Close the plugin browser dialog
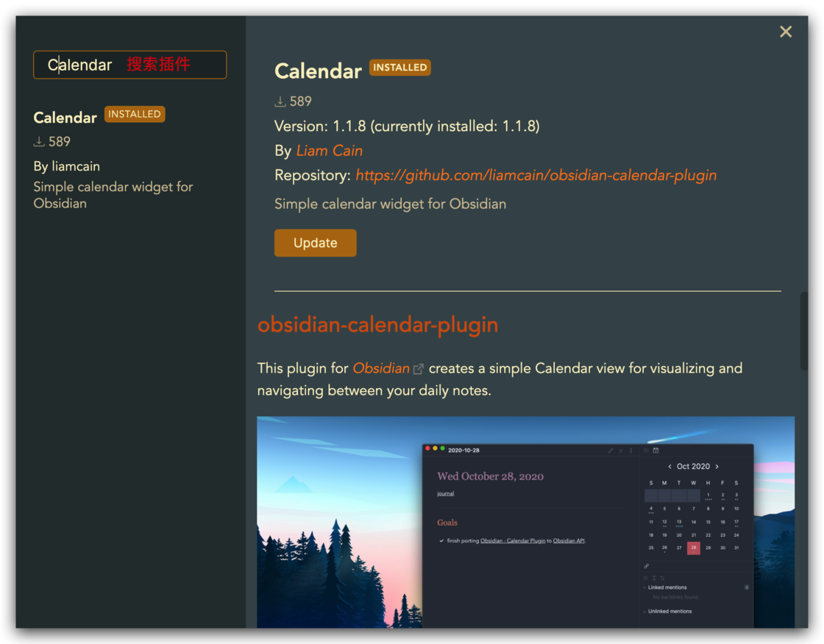 786,32
